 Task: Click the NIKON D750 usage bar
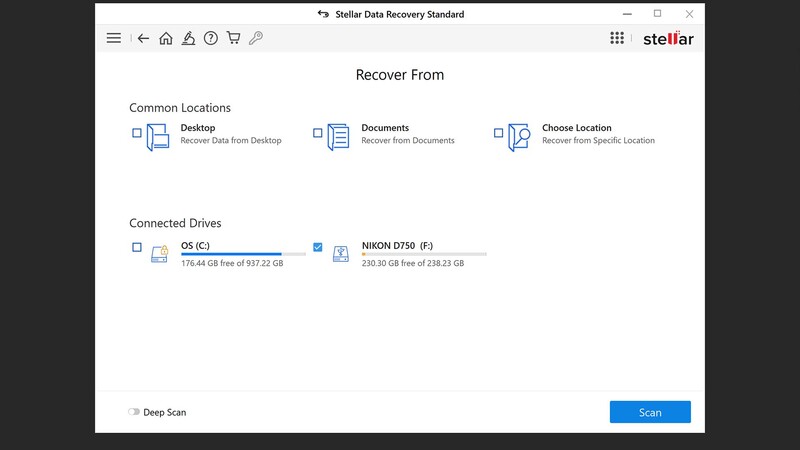coord(424,254)
